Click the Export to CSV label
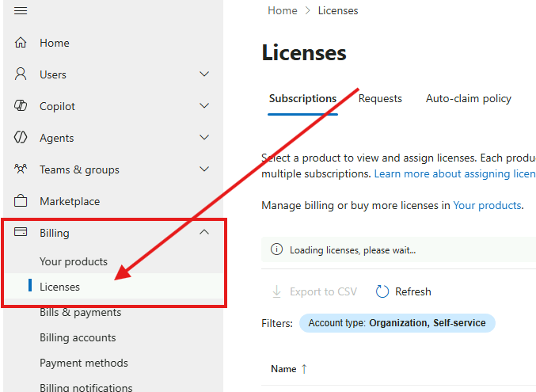536x392 pixels. (x=323, y=291)
